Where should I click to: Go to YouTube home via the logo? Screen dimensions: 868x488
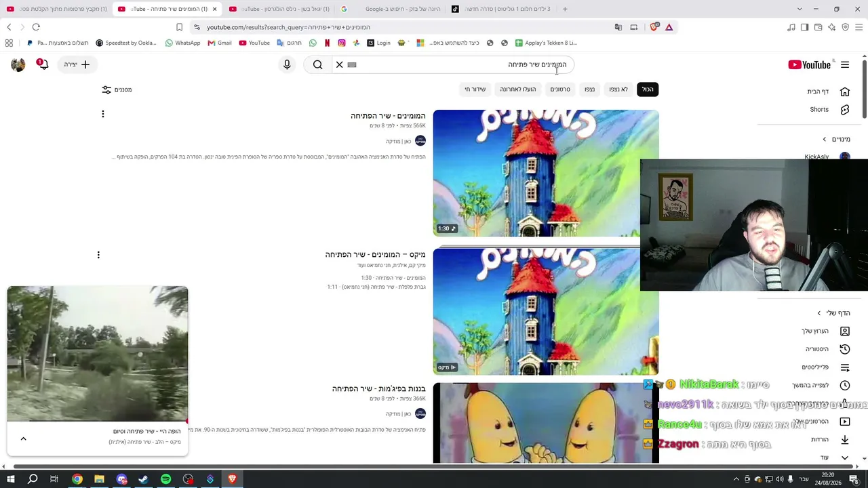click(809, 65)
